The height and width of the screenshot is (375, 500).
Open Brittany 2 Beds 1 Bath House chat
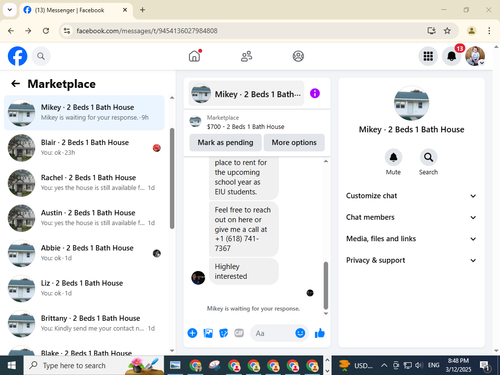point(84,323)
